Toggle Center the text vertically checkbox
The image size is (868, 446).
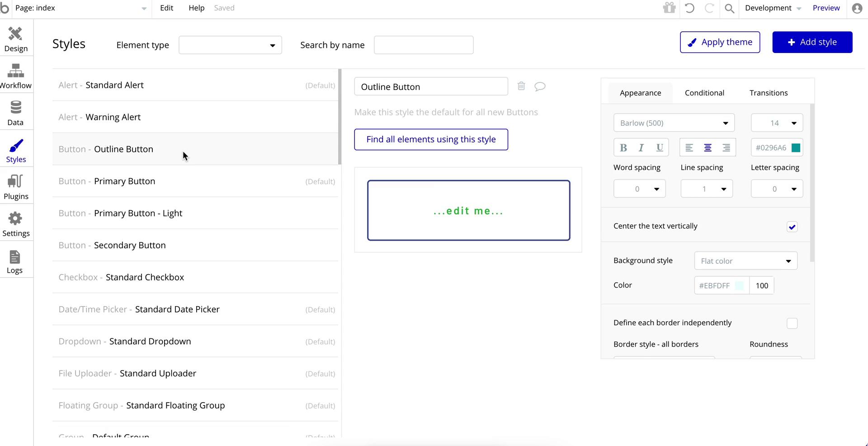(x=792, y=227)
